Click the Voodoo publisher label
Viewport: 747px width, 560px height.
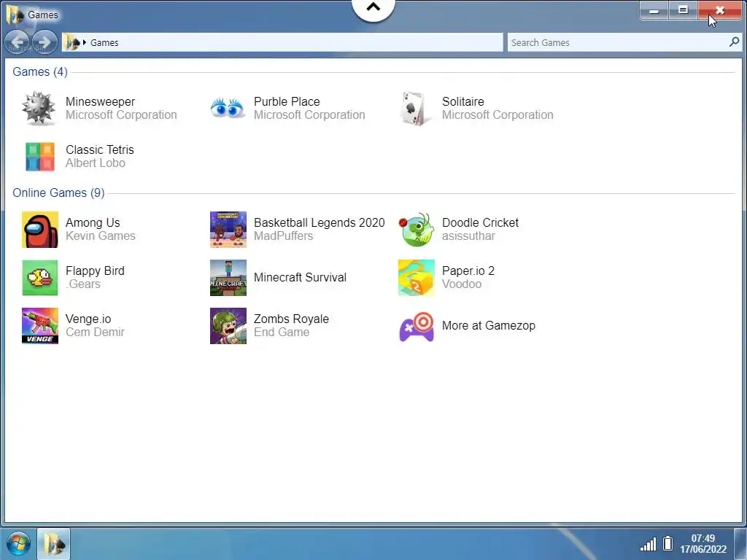462,284
